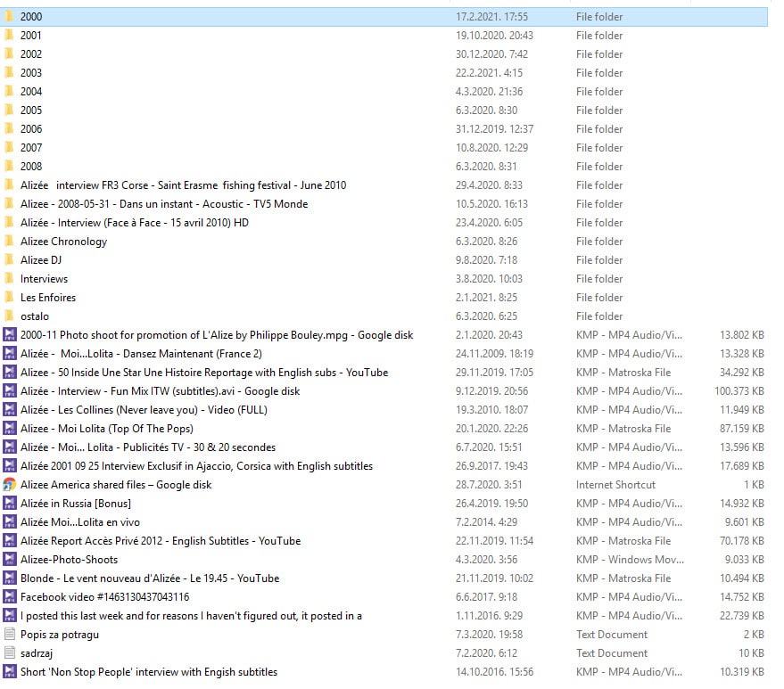
Task: Click the folder icon for 2000
Action: (9, 16)
